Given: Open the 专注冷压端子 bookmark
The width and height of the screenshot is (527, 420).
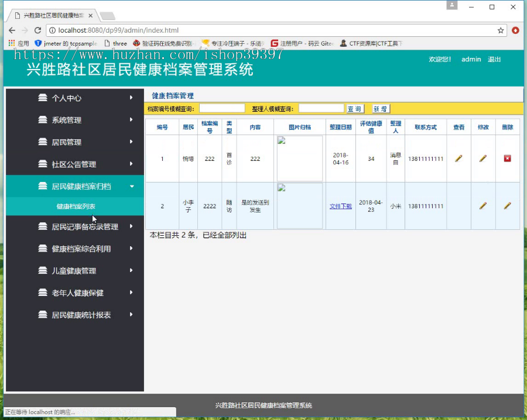Looking at the screenshot, I should tap(233, 43).
